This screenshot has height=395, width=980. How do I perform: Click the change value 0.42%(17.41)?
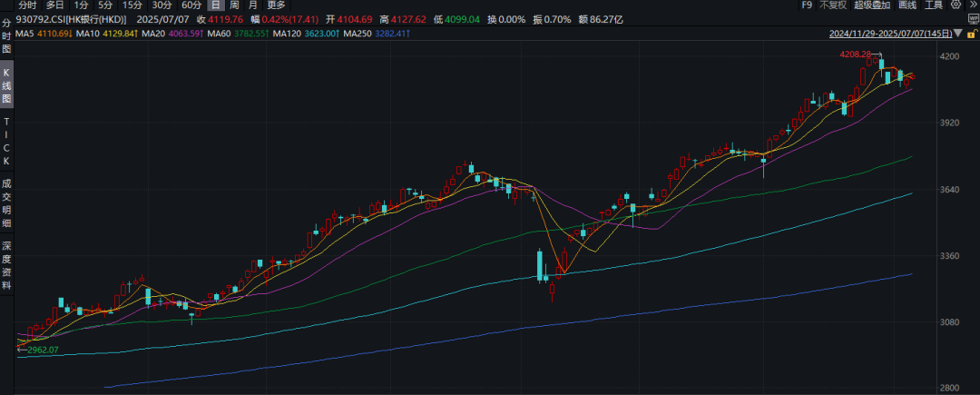click(x=289, y=19)
